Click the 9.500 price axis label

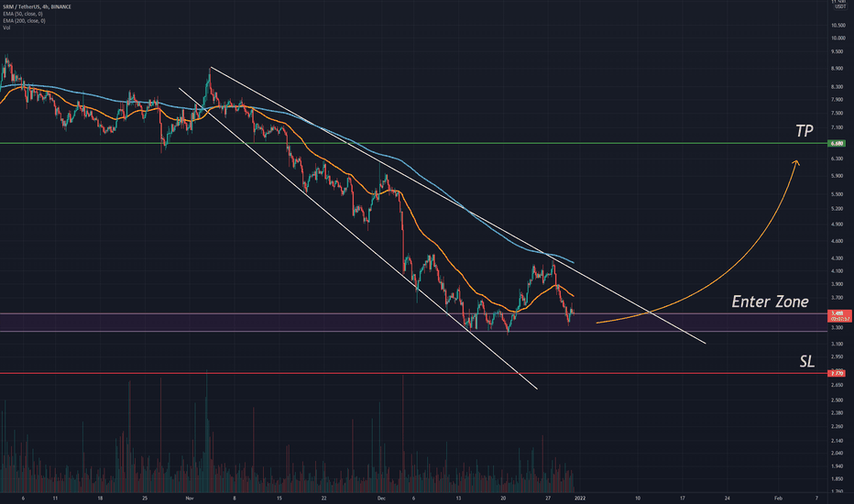click(838, 51)
